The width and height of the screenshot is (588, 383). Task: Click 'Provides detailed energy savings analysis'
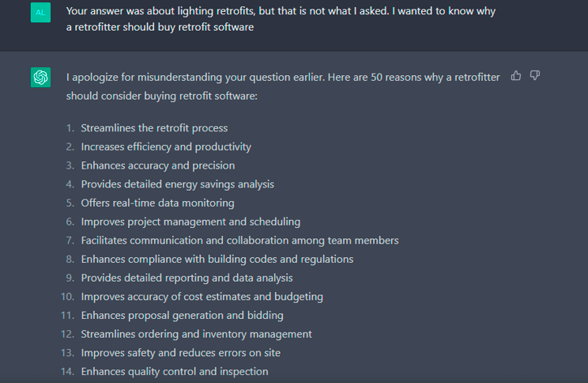point(177,184)
